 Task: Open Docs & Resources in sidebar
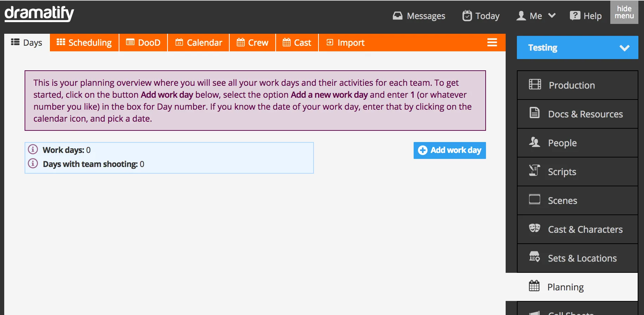pyautogui.click(x=578, y=114)
